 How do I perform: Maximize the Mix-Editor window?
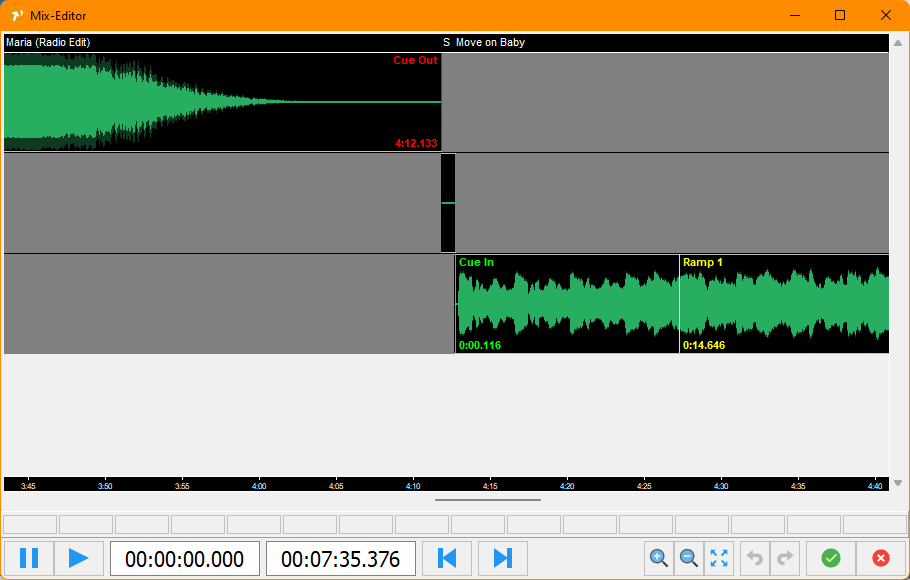point(840,15)
